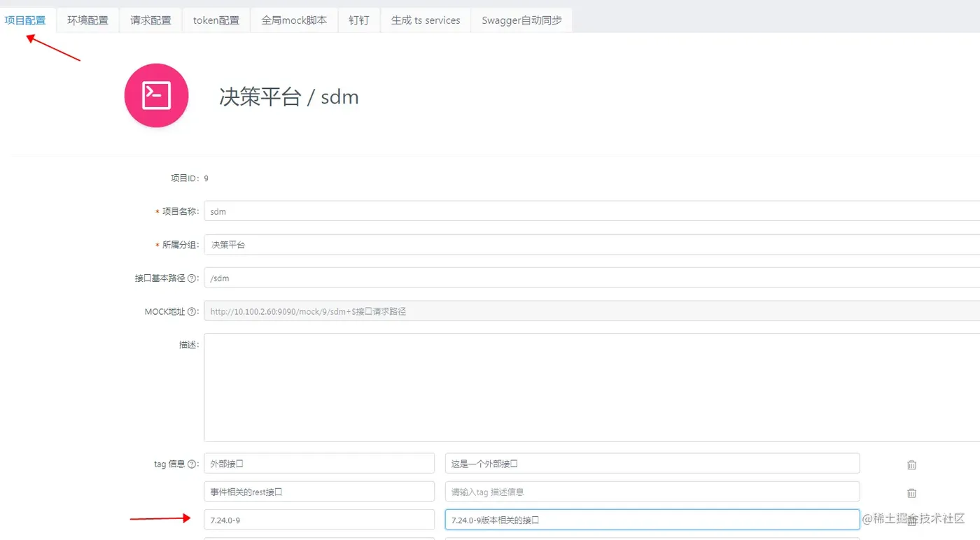Image resolution: width=980 pixels, height=540 pixels.
Task: Focus the empty 请输入tag 描述信息 field
Action: [652, 492]
